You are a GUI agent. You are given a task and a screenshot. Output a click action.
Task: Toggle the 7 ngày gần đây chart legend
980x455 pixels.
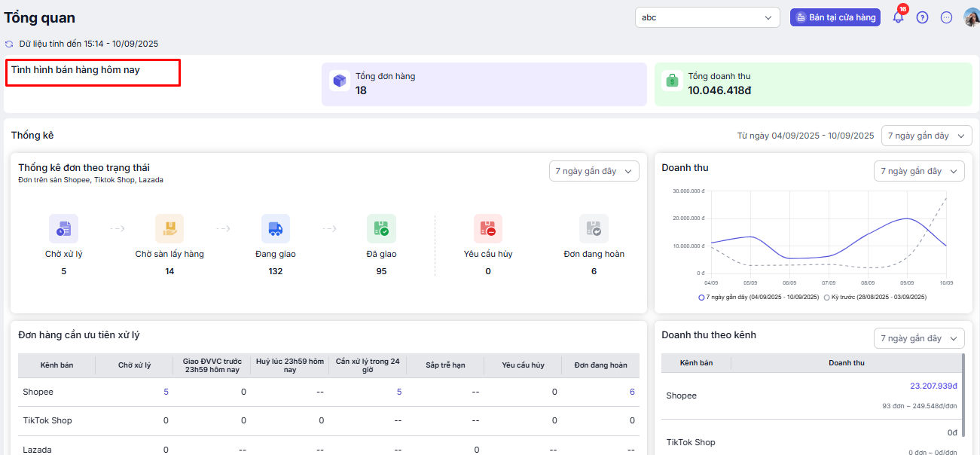[x=759, y=298]
